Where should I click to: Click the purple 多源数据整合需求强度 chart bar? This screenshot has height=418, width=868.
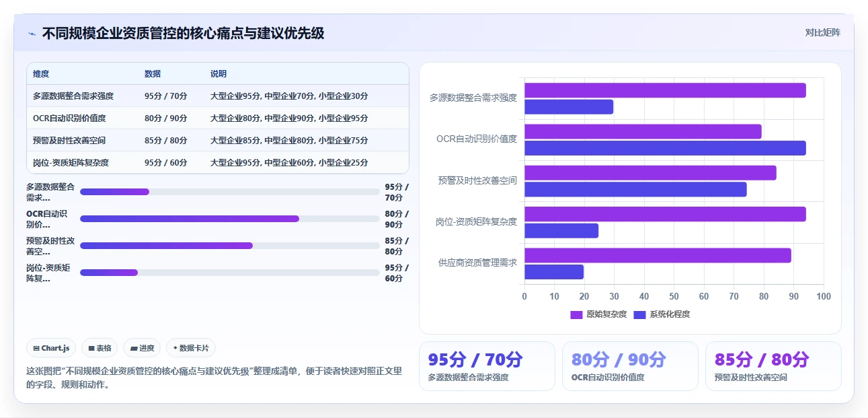click(x=665, y=90)
